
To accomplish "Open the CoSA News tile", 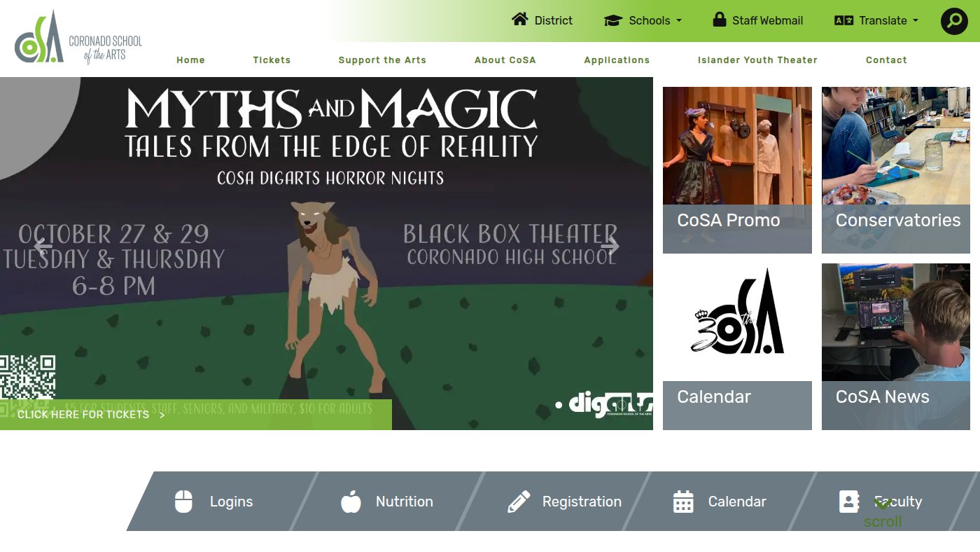I will [x=896, y=347].
